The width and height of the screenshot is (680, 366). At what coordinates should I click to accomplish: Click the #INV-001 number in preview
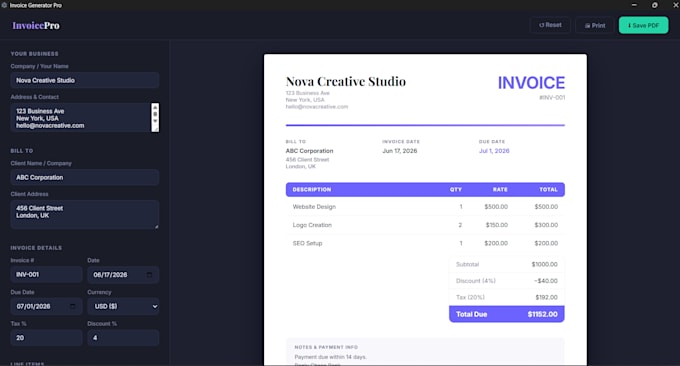coord(552,98)
